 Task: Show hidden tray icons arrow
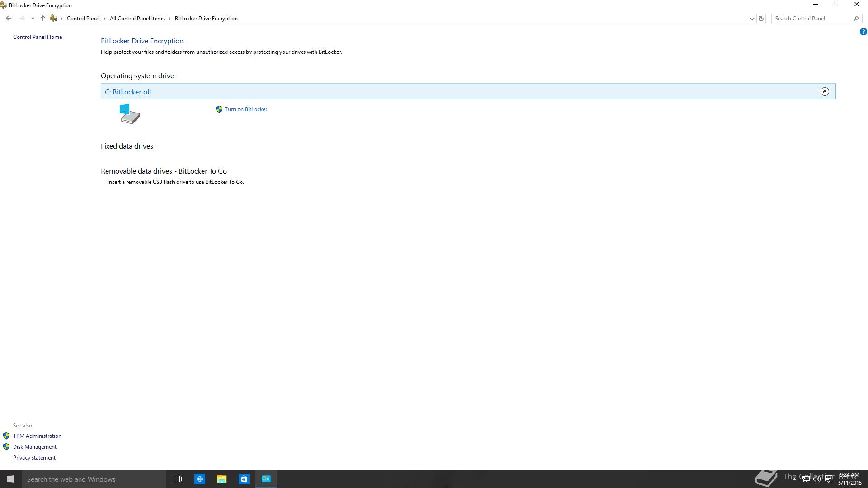(794, 479)
